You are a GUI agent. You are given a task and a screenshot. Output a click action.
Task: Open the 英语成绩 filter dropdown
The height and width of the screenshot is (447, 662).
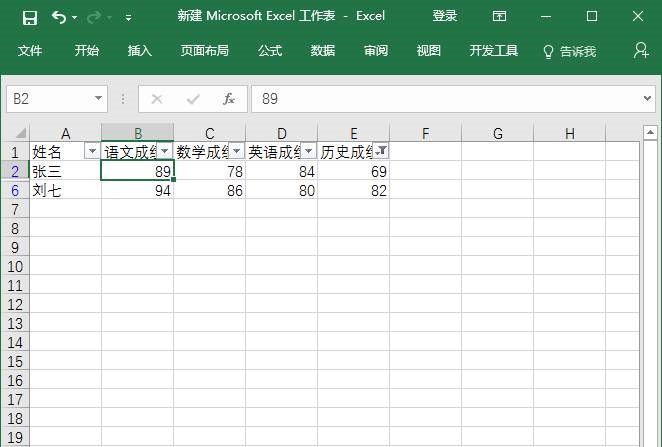pos(309,151)
